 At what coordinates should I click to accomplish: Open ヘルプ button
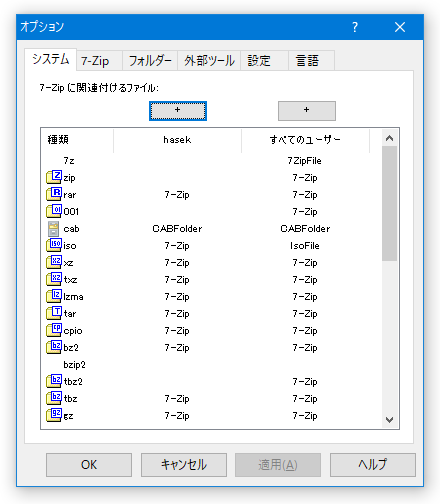tap(373, 465)
